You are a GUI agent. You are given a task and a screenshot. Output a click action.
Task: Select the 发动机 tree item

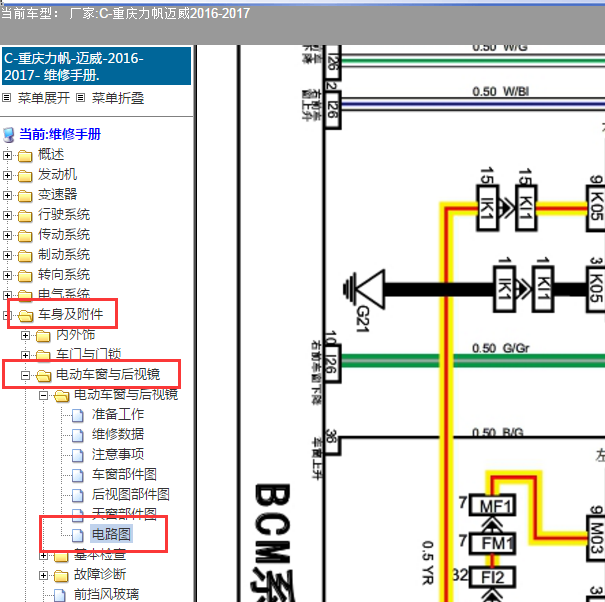click(57, 175)
